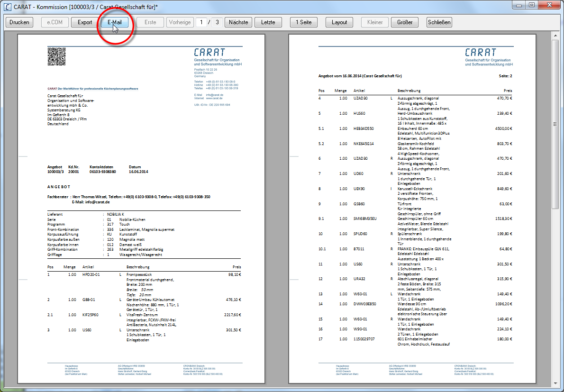Jump to the Letzte page

point(268,22)
